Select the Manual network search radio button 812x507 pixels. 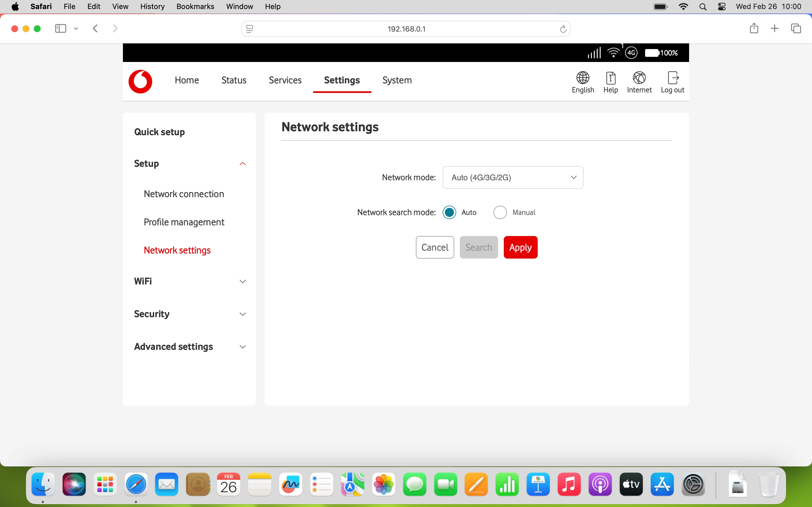tap(500, 213)
